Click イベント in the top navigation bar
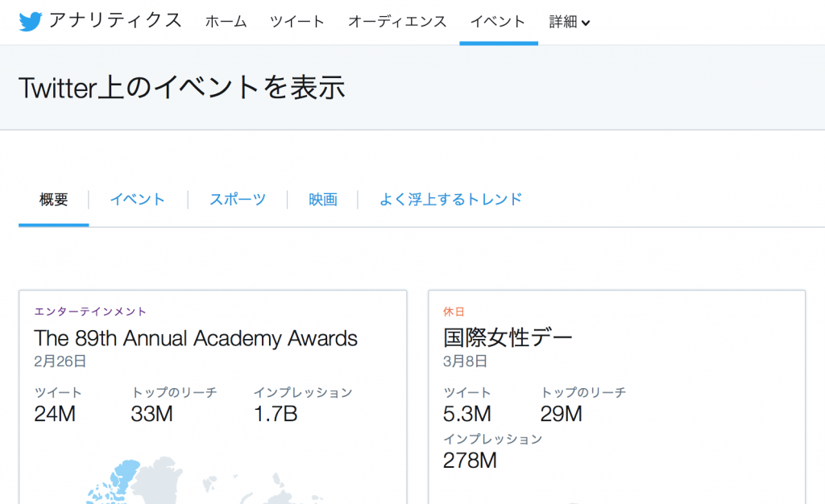This screenshot has height=504, width=825. (x=498, y=22)
